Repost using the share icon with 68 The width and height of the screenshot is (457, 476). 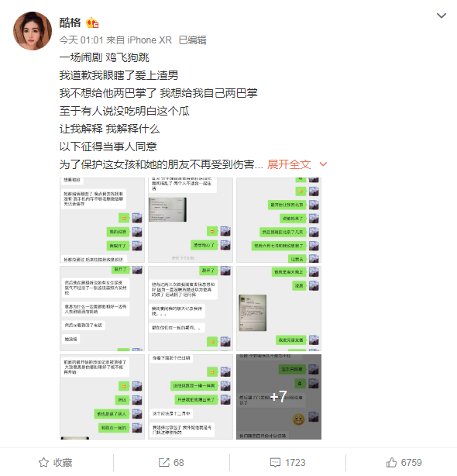click(163, 462)
